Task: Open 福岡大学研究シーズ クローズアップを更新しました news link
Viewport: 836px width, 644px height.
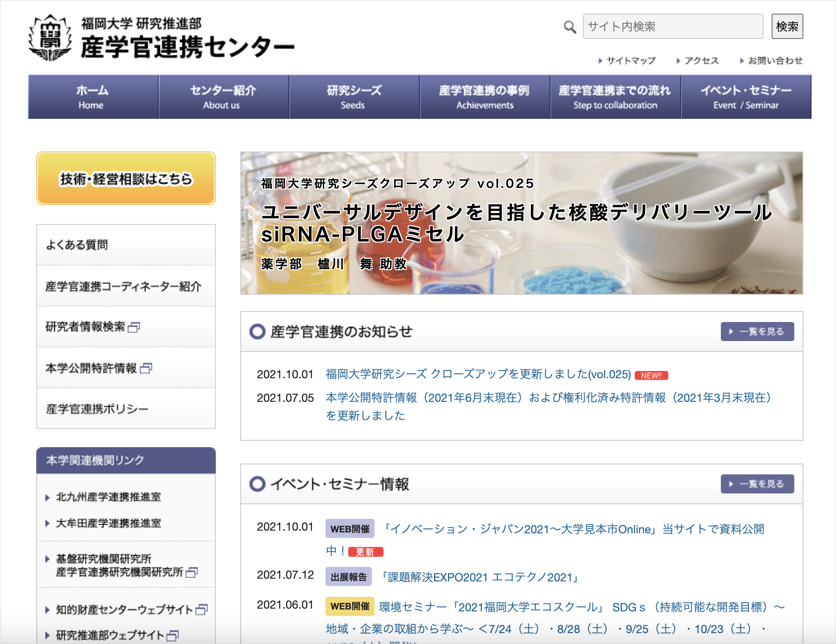Action: click(x=478, y=375)
